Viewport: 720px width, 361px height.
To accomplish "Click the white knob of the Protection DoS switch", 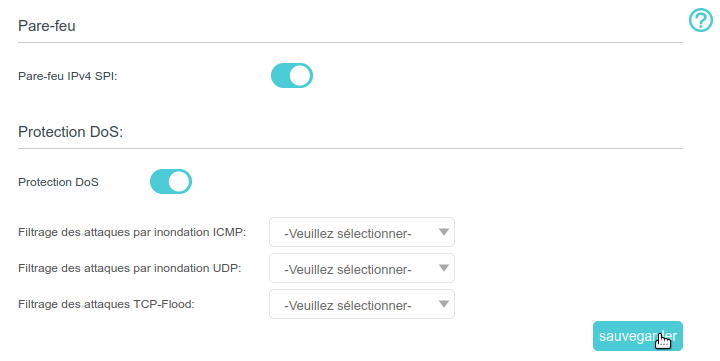I will [x=179, y=182].
